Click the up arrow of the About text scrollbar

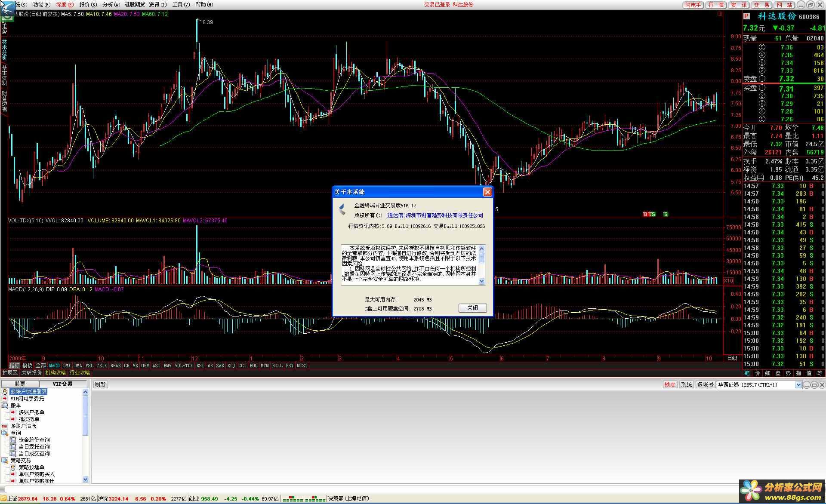(482, 248)
